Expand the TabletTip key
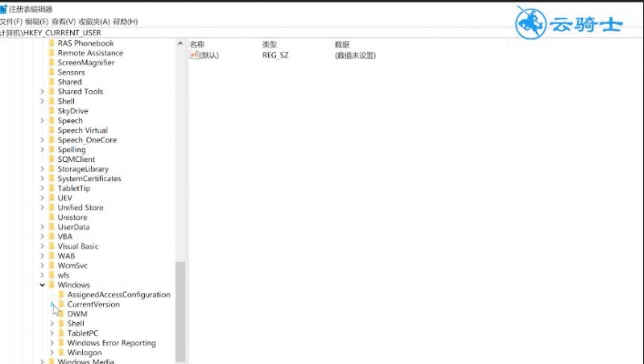Viewport: 644px width, 364px height. coord(43,188)
